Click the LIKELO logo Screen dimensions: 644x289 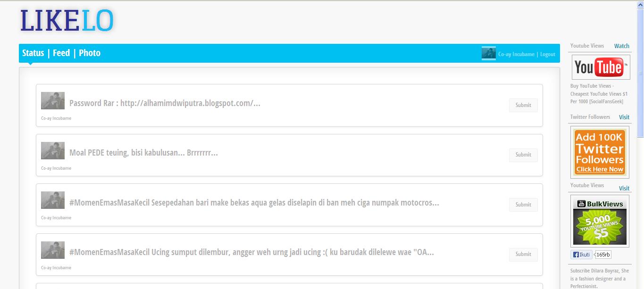(67, 21)
